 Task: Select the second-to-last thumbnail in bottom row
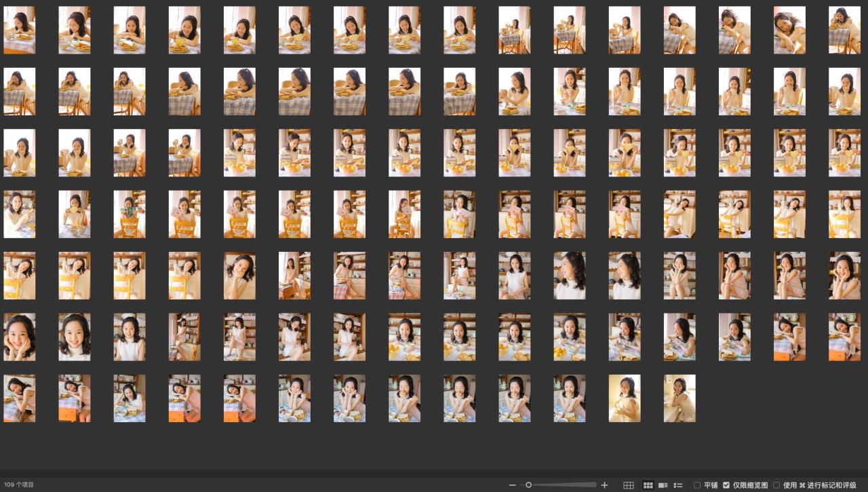(x=625, y=398)
